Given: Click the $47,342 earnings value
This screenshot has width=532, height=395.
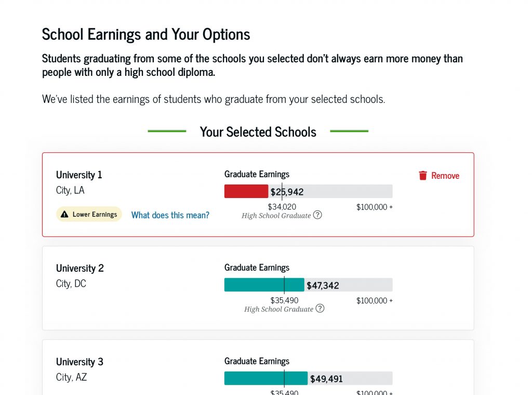Looking at the screenshot, I should pyautogui.click(x=323, y=285).
